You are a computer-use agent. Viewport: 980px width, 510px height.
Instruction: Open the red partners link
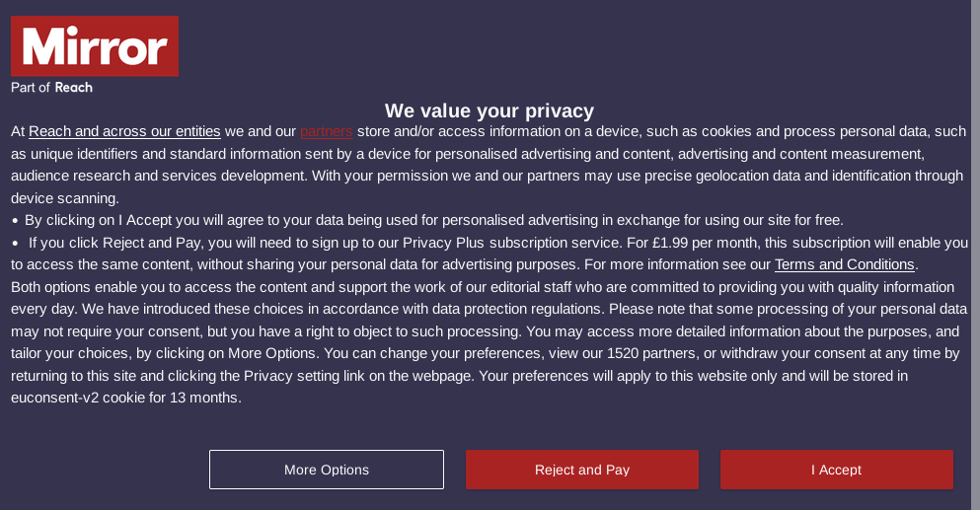[x=327, y=131]
